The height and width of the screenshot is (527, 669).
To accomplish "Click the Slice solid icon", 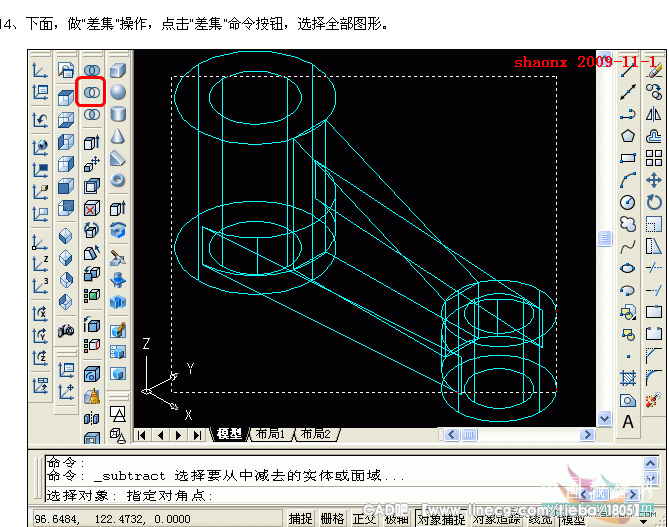I will [118, 257].
